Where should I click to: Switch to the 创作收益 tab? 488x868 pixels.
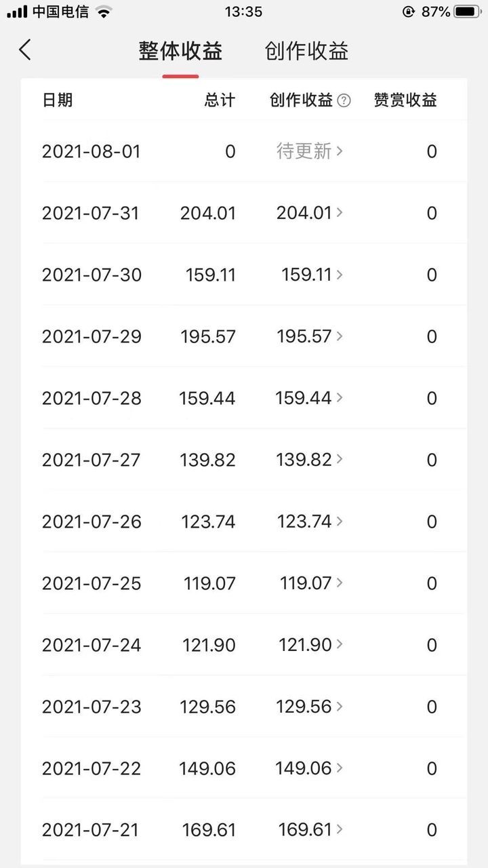[306, 52]
